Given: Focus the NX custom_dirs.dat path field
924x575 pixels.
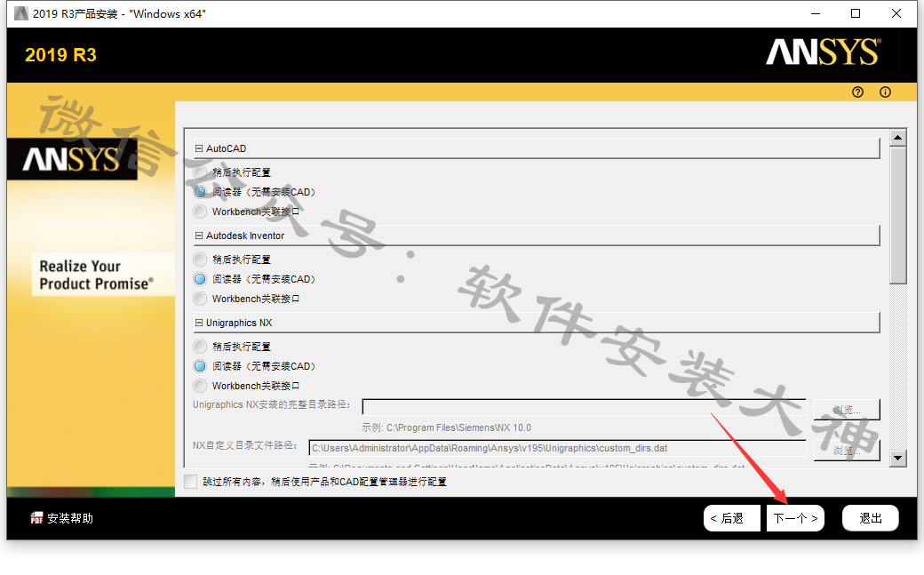Looking at the screenshot, I should [x=557, y=448].
